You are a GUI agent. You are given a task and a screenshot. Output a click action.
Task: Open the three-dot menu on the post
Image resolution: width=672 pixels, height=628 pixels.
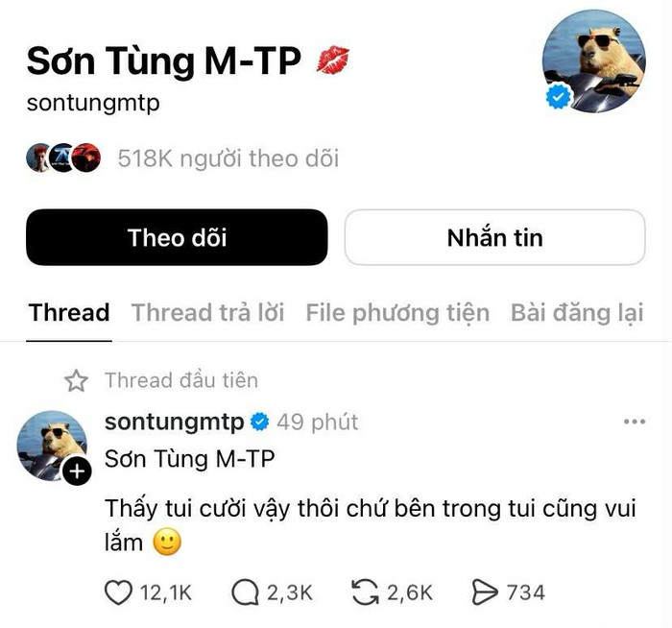point(635,422)
